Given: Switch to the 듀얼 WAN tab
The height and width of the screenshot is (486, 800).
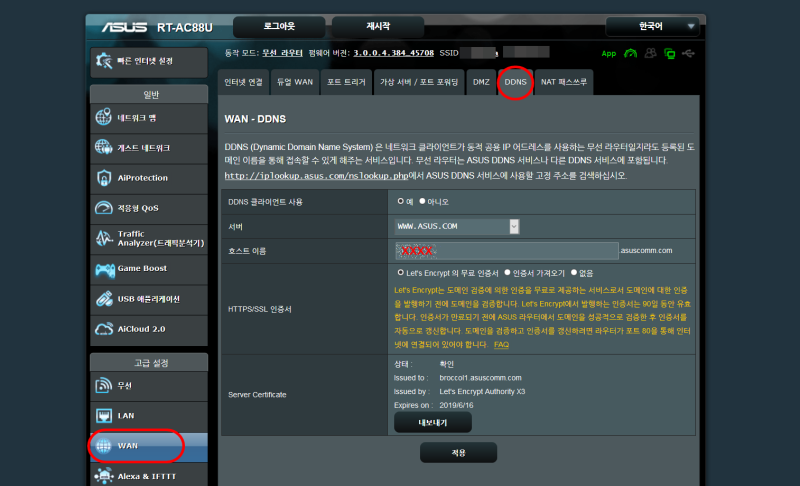Looking at the screenshot, I should click(x=295, y=82).
